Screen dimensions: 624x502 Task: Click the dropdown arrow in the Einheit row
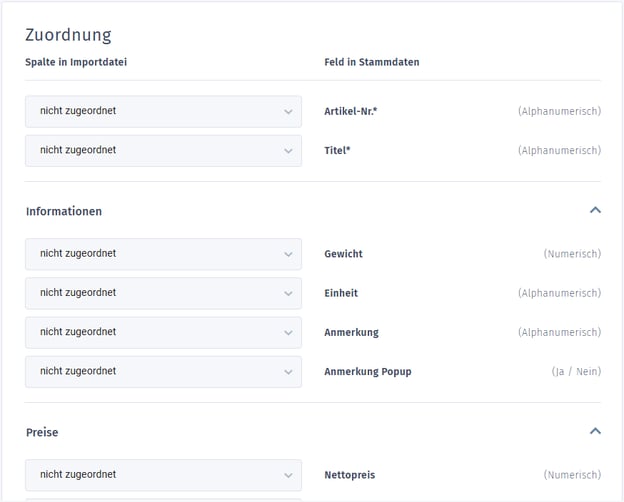(288, 293)
